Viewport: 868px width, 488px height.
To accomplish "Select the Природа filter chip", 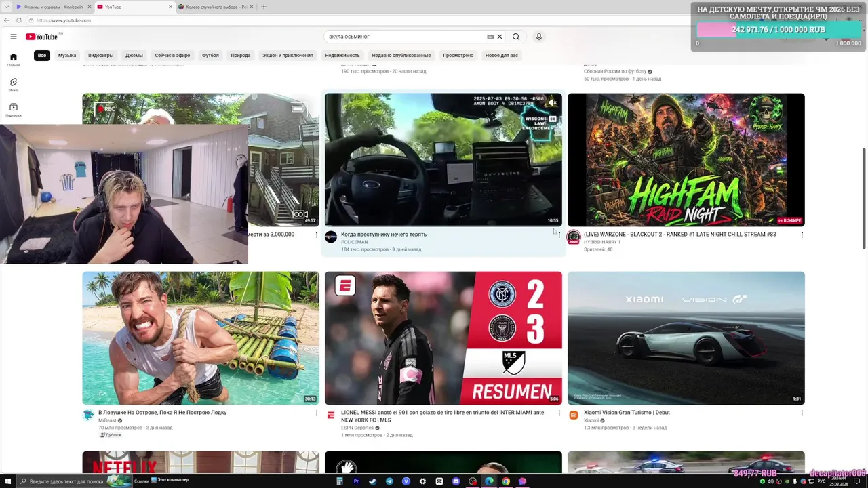I will pos(241,55).
